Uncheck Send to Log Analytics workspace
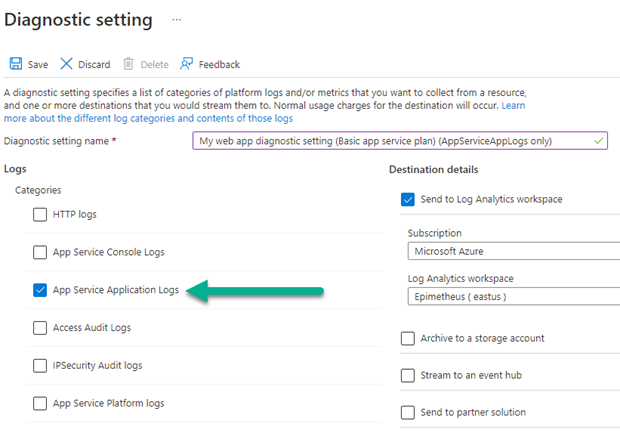620x436 pixels. click(408, 199)
